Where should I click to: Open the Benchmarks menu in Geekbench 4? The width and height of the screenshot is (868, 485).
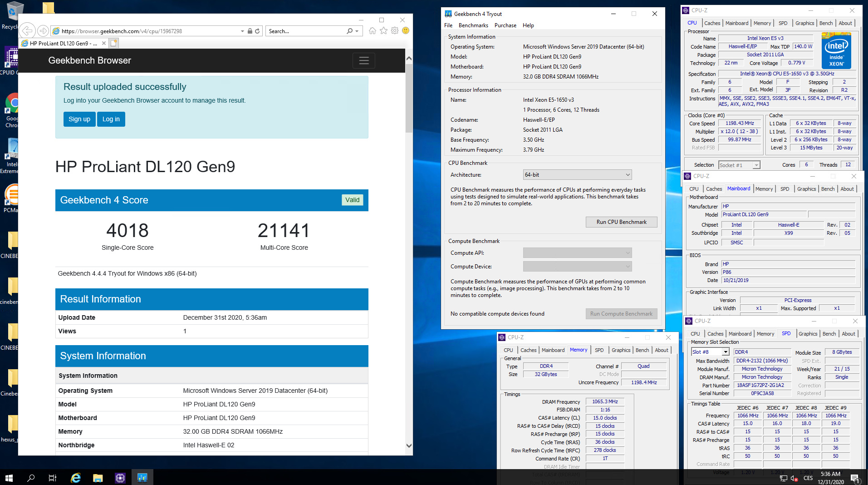tap(473, 25)
